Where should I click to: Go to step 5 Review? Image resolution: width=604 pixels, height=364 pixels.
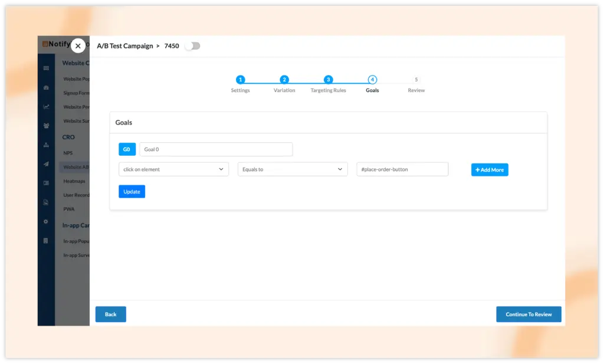point(416,80)
